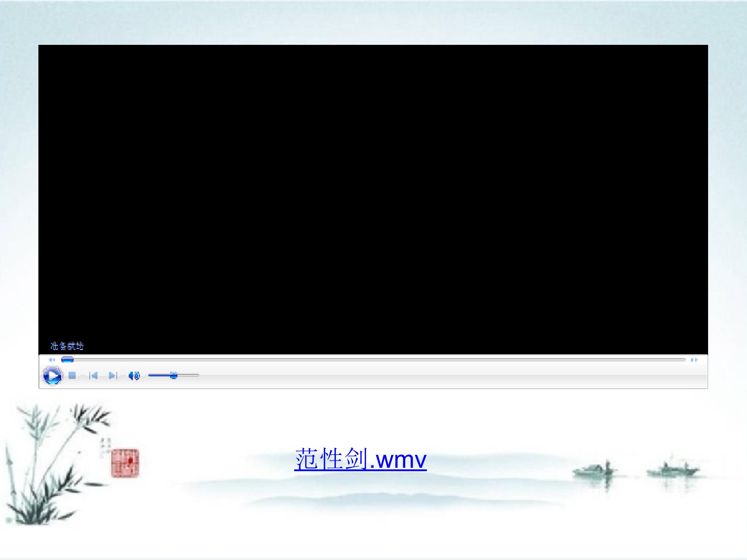
Task: Fast forward using the double-right arrows icon
Action: point(694,360)
